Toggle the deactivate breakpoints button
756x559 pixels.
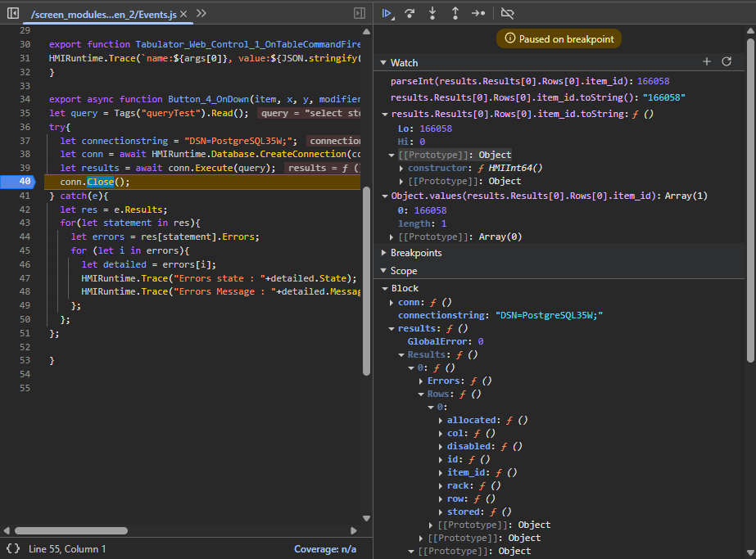[507, 13]
